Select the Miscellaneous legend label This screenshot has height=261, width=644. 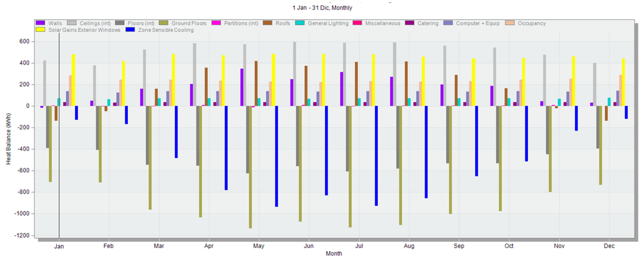point(383,23)
